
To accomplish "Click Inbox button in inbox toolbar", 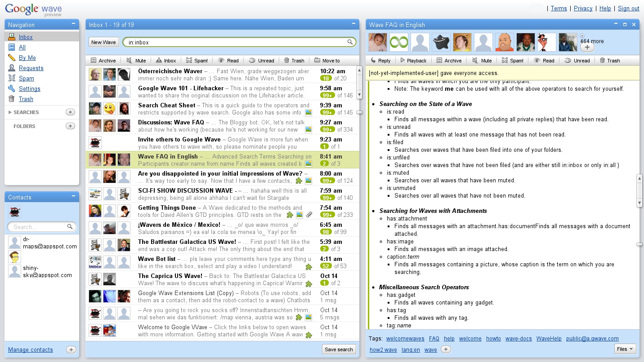I will [165, 61].
